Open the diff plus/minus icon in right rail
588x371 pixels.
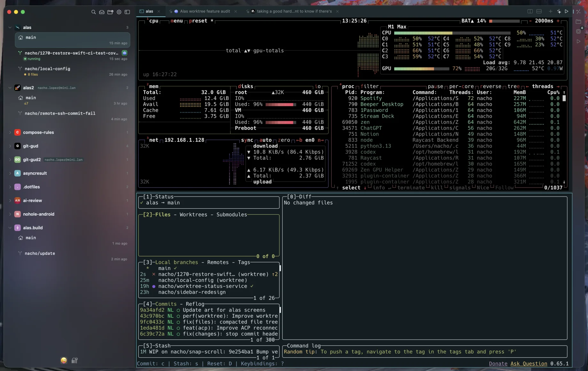click(x=578, y=11)
